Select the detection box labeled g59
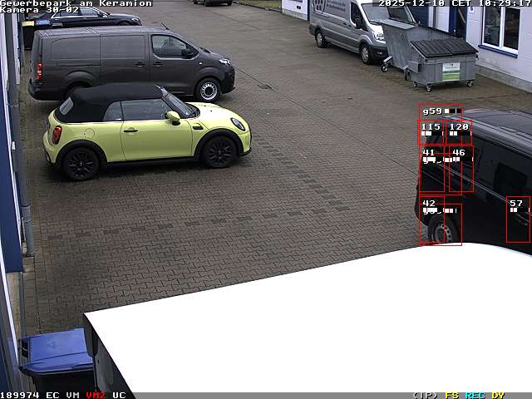Image resolution: width=532 pixels, height=399 pixels. [x=440, y=112]
